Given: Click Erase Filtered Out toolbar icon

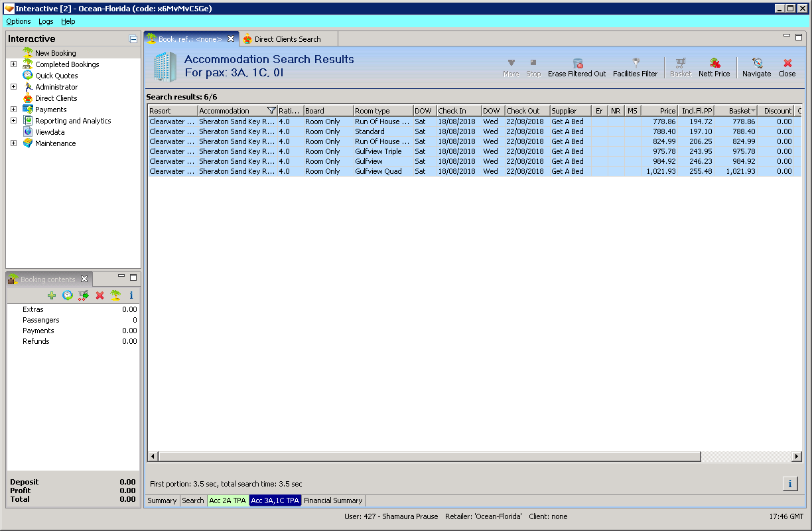Looking at the screenshot, I should [577, 63].
